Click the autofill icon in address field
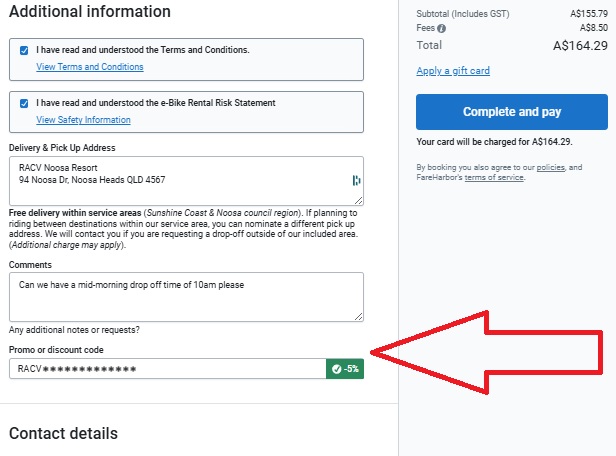616x456 pixels. (356, 180)
